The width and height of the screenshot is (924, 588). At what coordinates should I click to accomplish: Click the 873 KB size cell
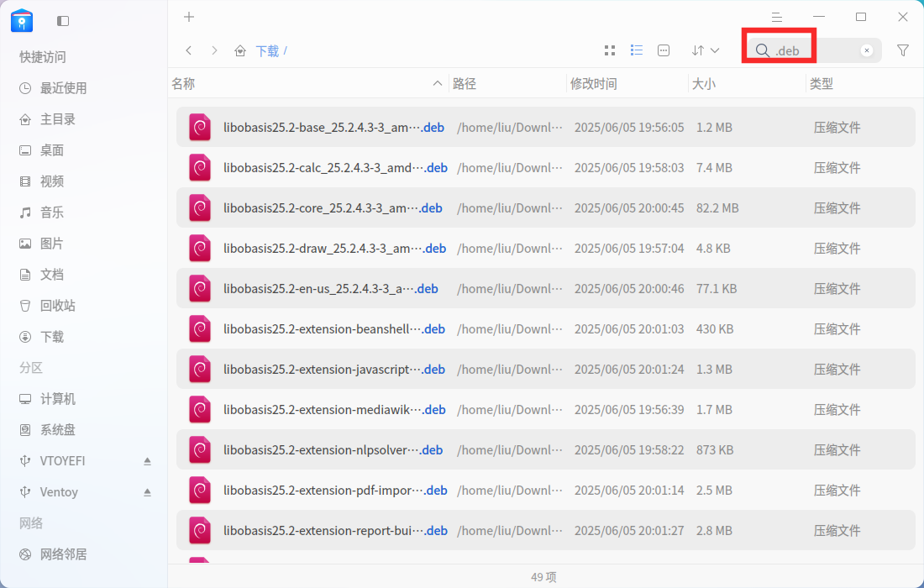tap(715, 450)
